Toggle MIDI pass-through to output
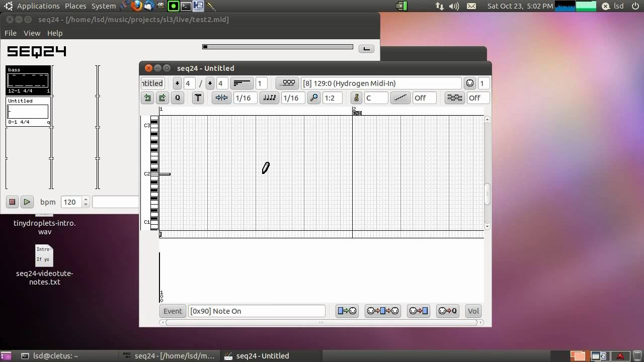The height and width of the screenshot is (362, 644). [382, 311]
